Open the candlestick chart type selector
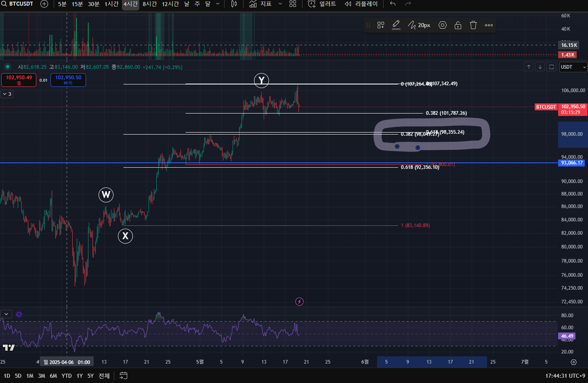Screen dimensions: 588x383 (234, 4)
